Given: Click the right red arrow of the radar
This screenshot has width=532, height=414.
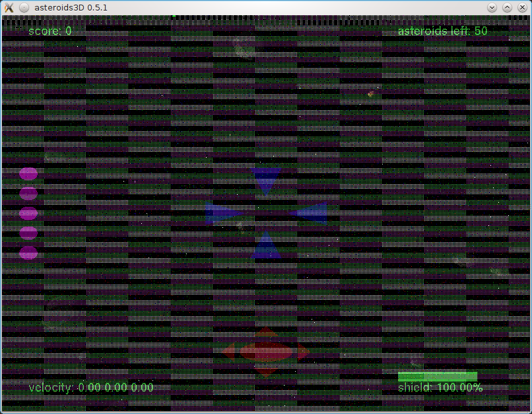Looking at the screenshot, I should click(x=303, y=352).
